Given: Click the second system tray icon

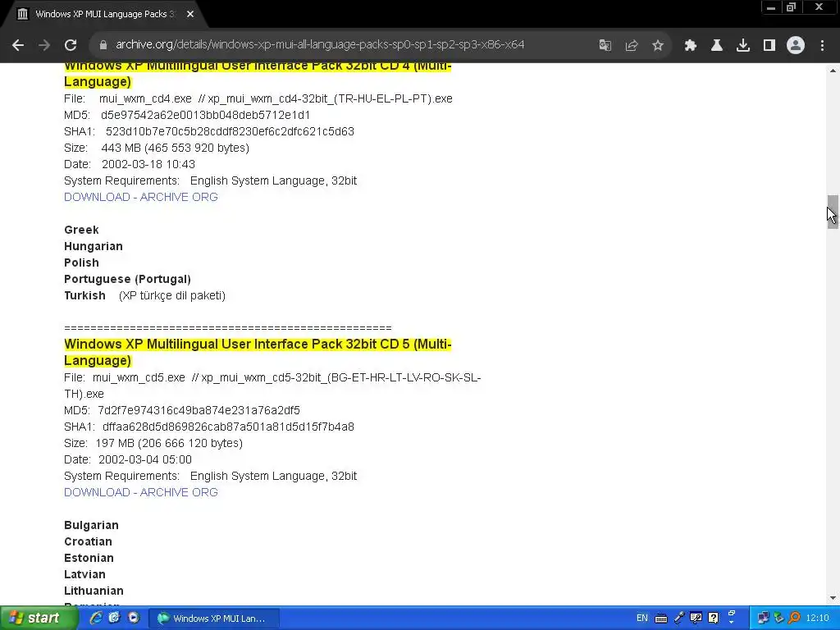Looking at the screenshot, I should [779, 619].
